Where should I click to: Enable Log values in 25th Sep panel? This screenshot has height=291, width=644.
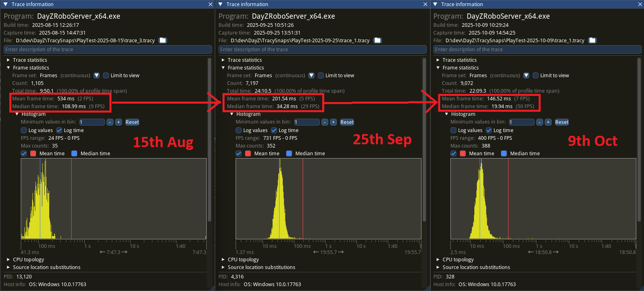(239, 130)
